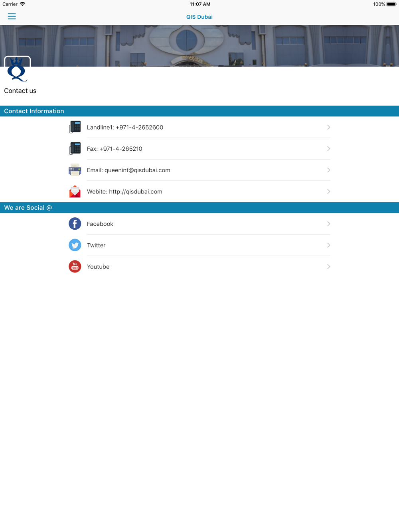Tap the 11:07 AM clock
This screenshot has height=532, width=399.
[200, 4]
